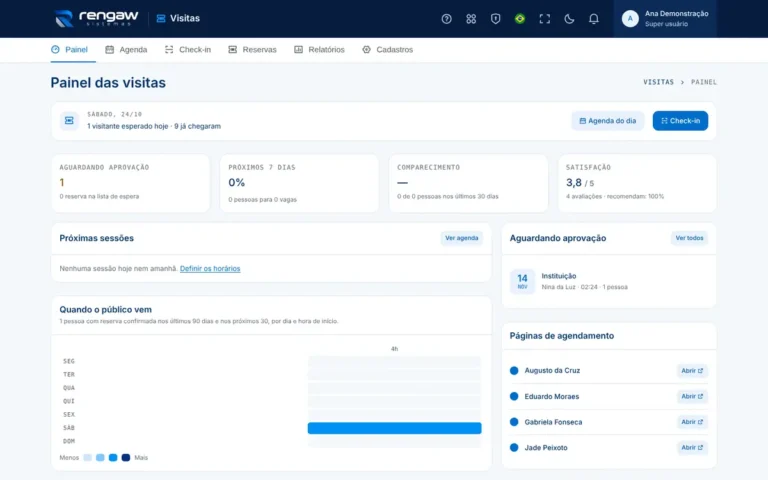Screen dimensions: 768x480
Task: Select the Sábado blue heatmap bar
Action: pos(394,428)
